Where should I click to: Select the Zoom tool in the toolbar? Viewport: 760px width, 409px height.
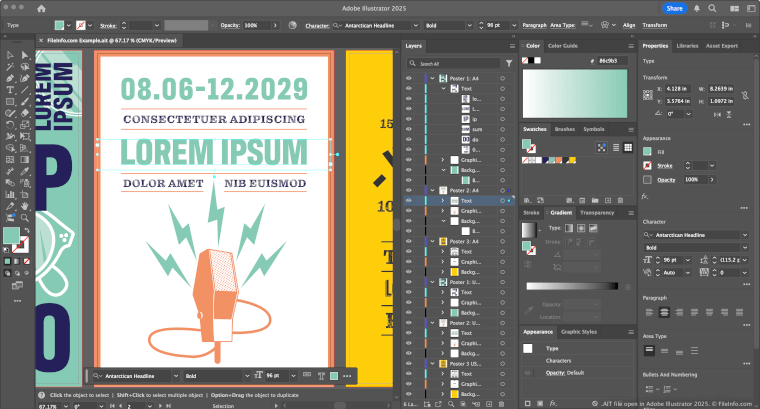[25, 215]
